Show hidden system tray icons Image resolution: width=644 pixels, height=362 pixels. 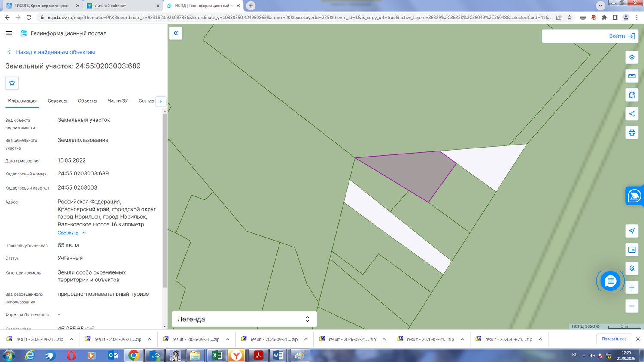coord(584,356)
